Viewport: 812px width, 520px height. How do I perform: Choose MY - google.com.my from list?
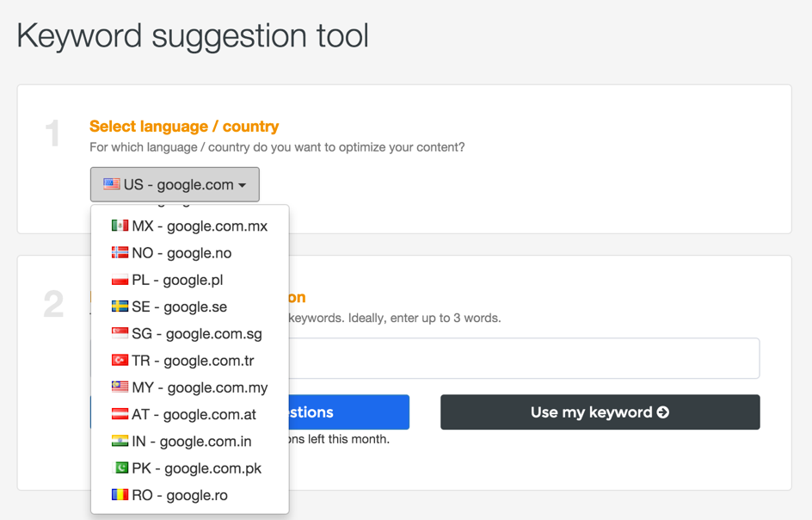[x=199, y=387]
